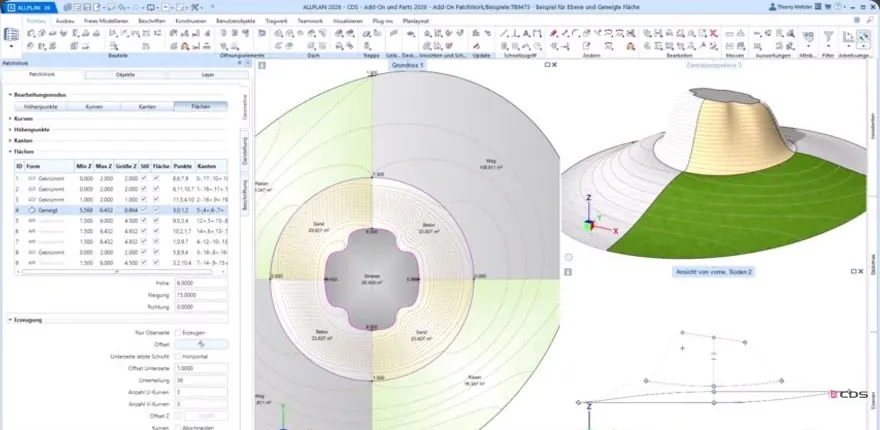Toggle the Fläche checkbox in row 8

[x=157, y=252]
